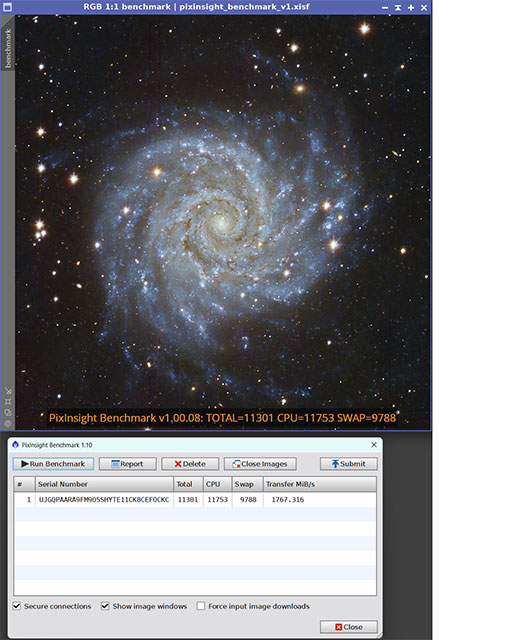The image size is (512, 640).
Task: Enable Force input image downloads
Action: tap(201, 606)
